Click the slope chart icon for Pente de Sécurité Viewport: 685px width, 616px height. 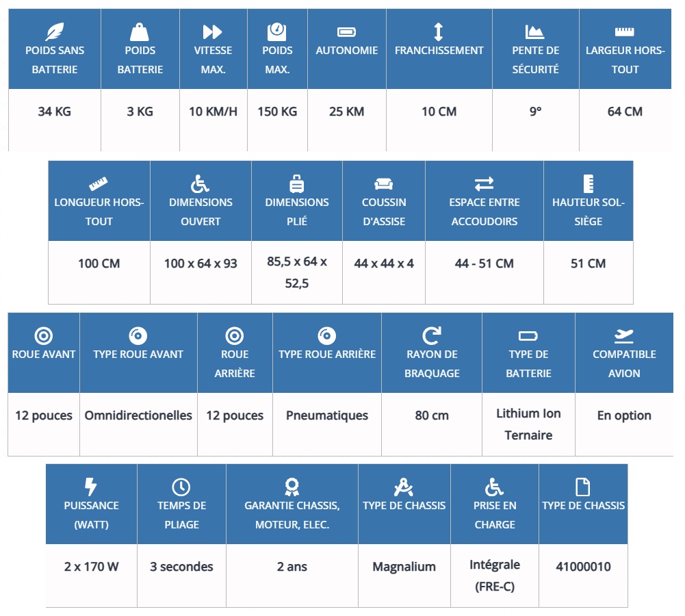click(535, 31)
